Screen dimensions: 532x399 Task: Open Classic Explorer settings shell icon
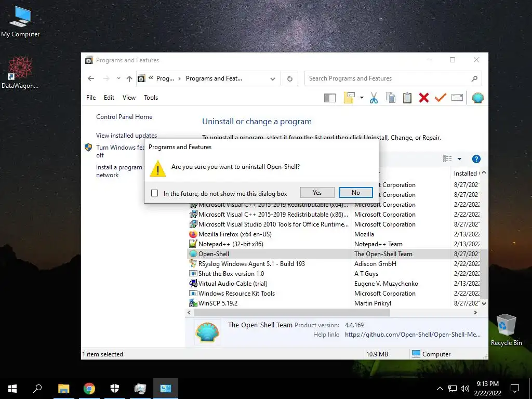(x=478, y=98)
